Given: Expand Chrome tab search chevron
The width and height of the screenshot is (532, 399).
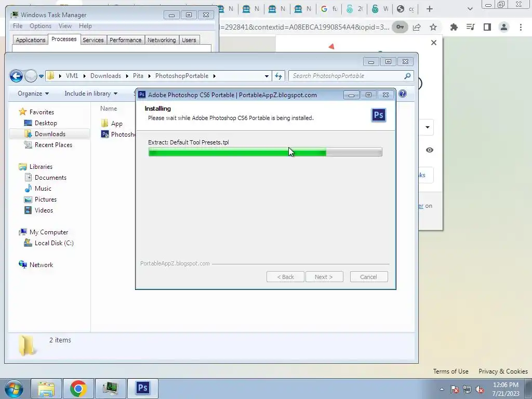Looking at the screenshot, I should 470,9.
